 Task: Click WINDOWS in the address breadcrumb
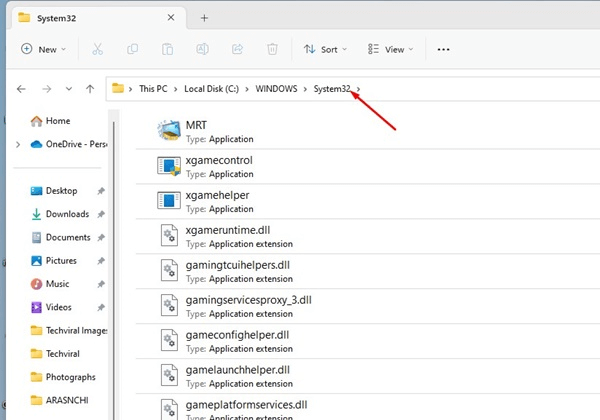click(277, 89)
